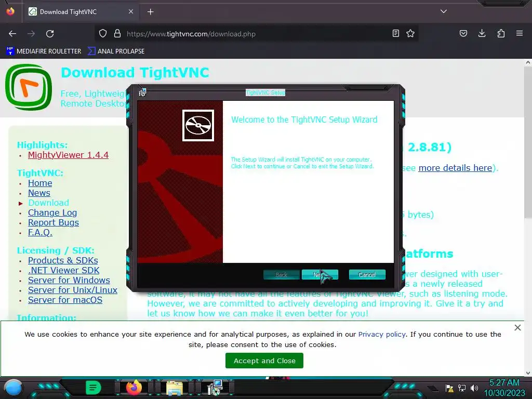Dismiss cookie banner with the X
The width and height of the screenshot is (532, 399).
click(x=517, y=327)
